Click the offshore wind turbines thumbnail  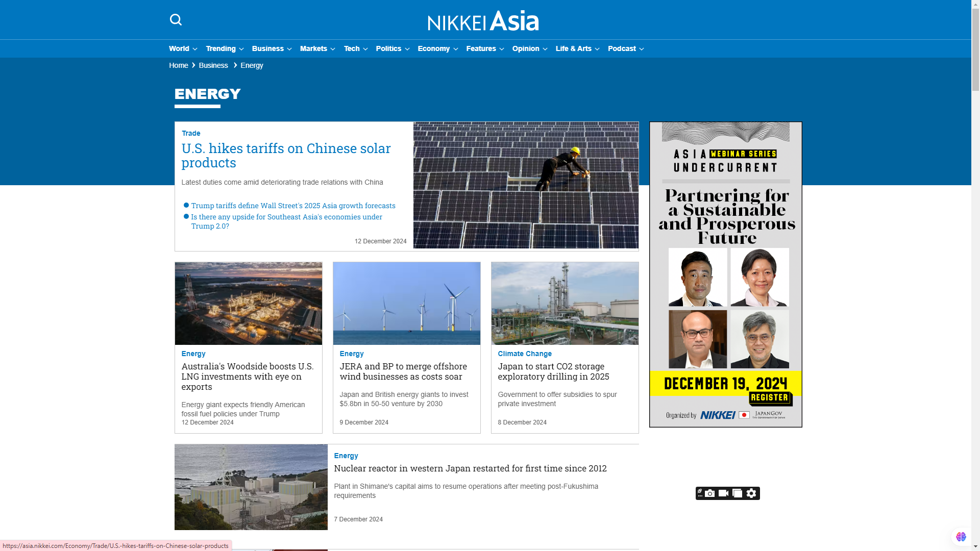coord(406,304)
